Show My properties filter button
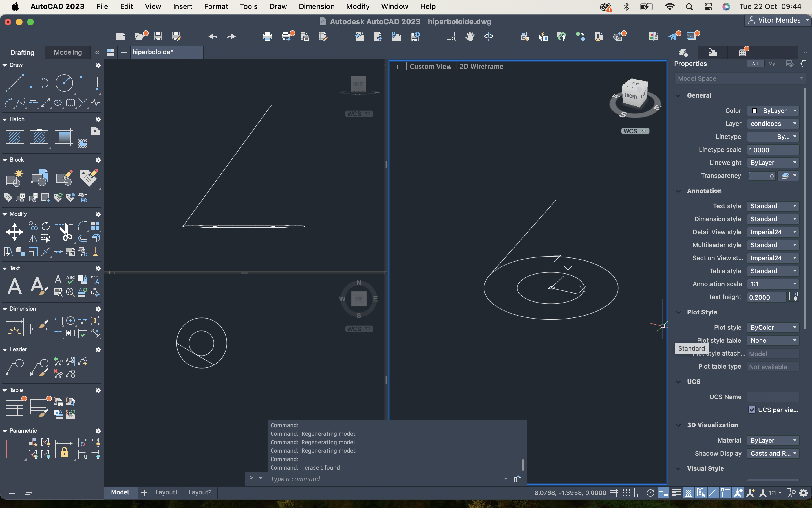This screenshot has height=508, width=812. pos(772,63)
